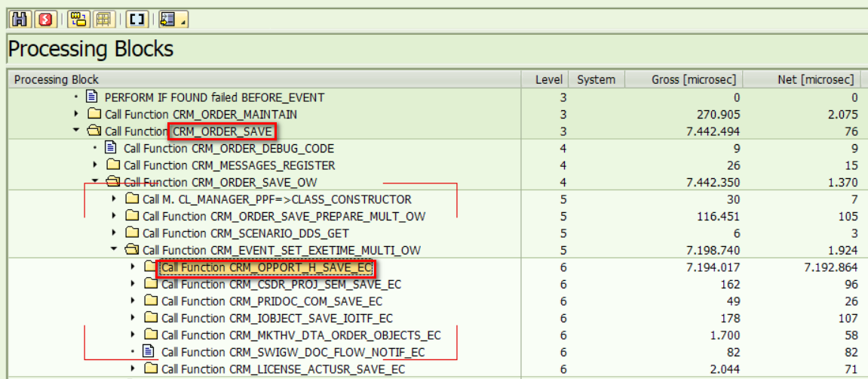Click the document icon of CRM_ORDER_DEBUG_CODE
868x379 pixels.
coord(111,148)
